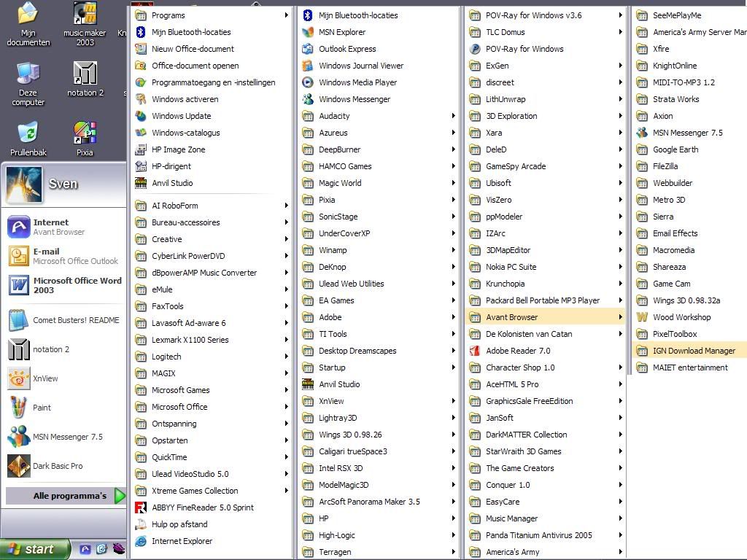Open Windows Update entry
The height and width of the screenshot is (560, 747).
tap(212, 116)
